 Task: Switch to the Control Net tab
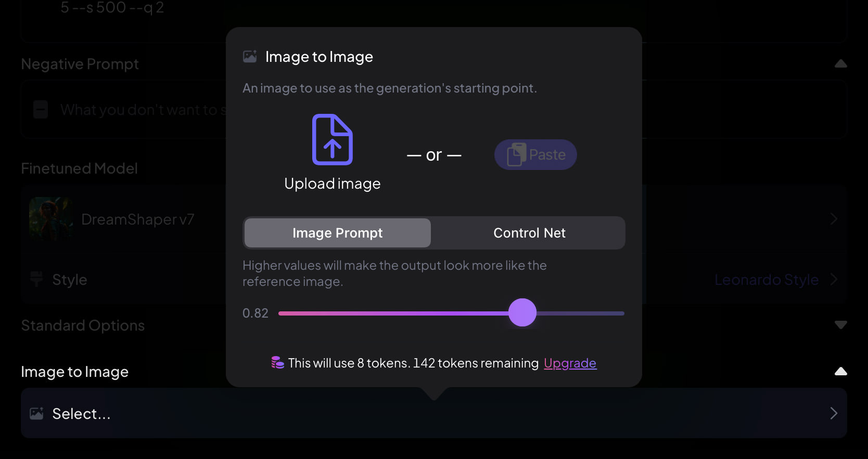point(529,233)
